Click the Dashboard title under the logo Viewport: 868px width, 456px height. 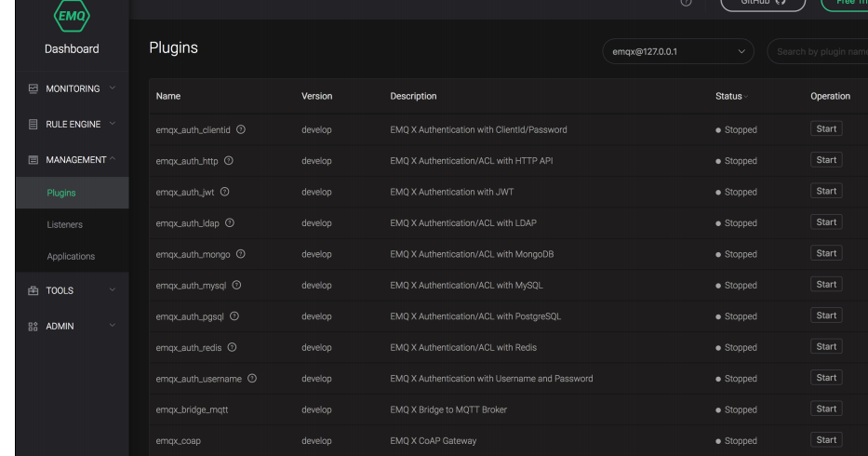click(x=72, y=48)
